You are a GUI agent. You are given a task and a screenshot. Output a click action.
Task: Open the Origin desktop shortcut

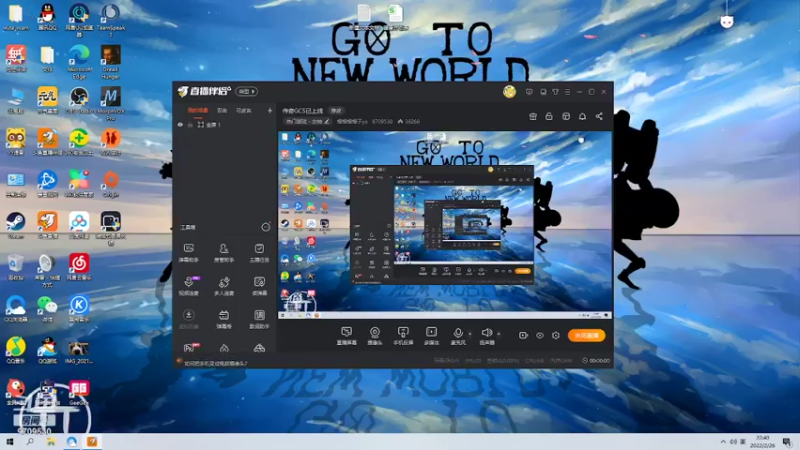111,184
